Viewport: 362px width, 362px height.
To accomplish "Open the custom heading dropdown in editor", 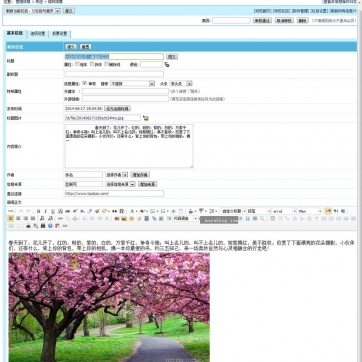I will (233, 211).
